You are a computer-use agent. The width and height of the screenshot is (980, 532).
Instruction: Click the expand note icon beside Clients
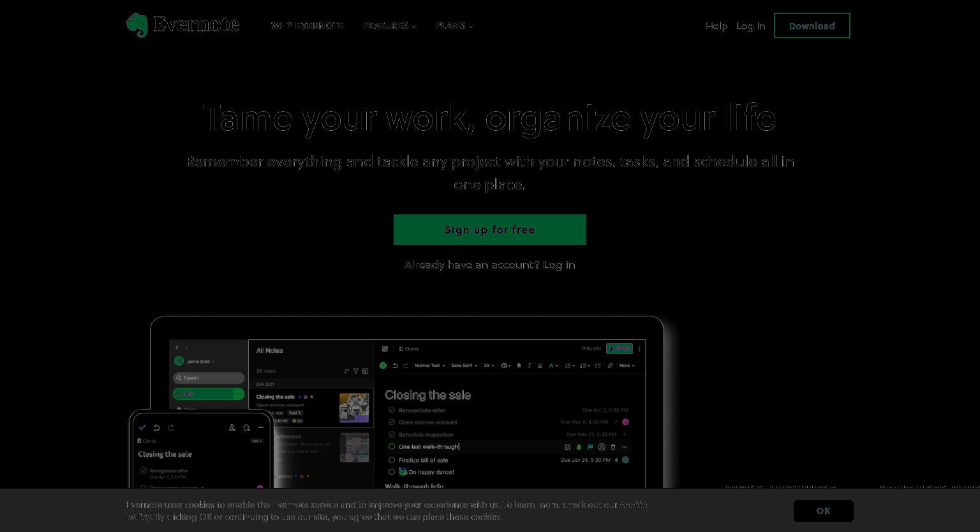coord(385,349)
